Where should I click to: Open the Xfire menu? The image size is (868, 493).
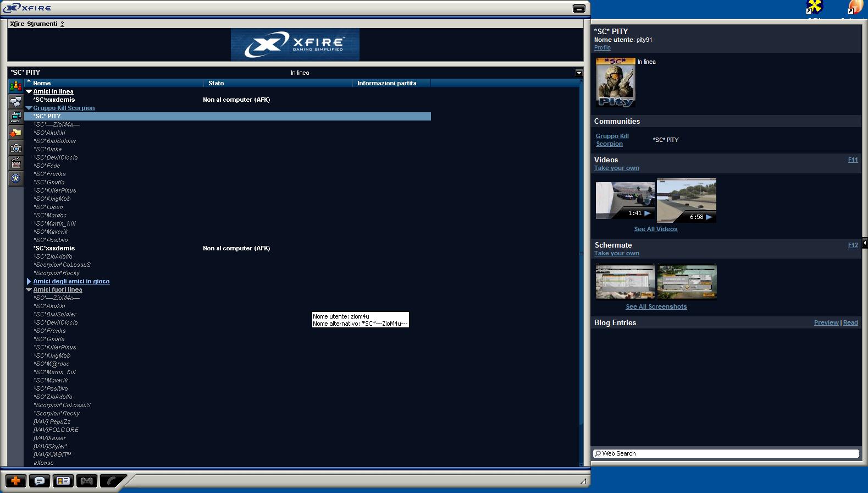tap(17, 24)
